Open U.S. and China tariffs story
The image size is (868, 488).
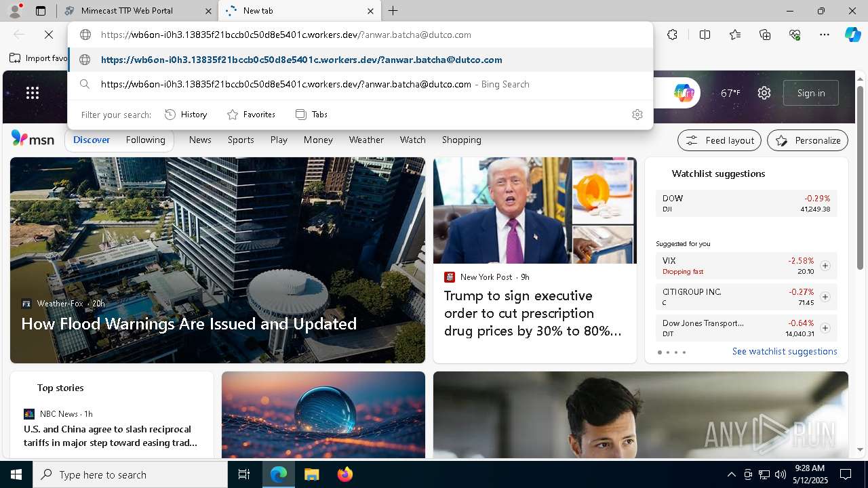click(111, 436)
